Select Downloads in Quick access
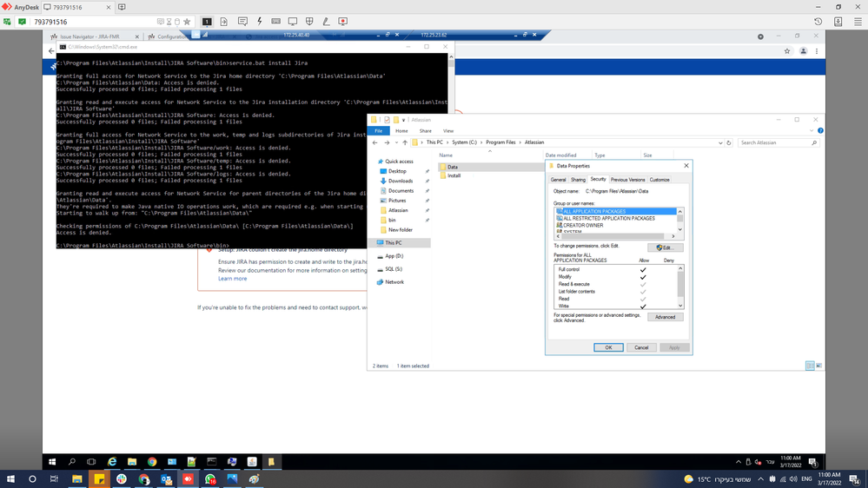Screen dimensions: 868x488 401,181
